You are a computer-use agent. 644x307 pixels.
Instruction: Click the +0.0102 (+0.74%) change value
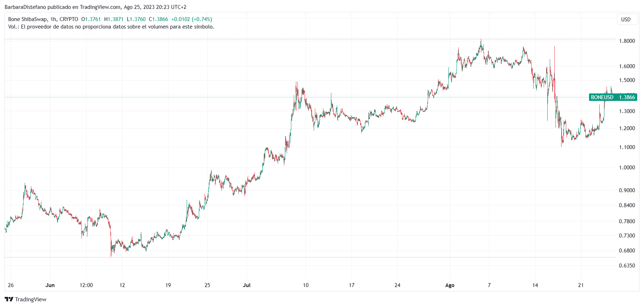point(191,19)
